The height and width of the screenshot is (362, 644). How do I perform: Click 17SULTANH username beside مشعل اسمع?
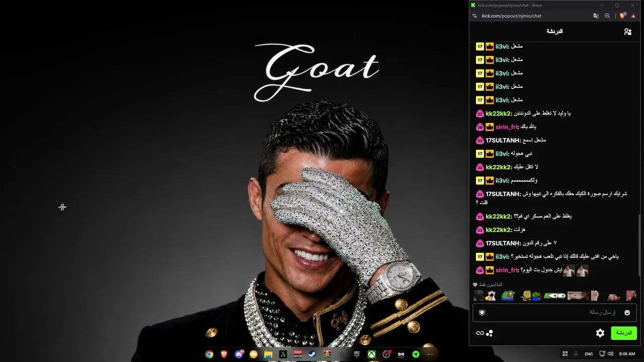pyautogui.click(x=503, y=140)
